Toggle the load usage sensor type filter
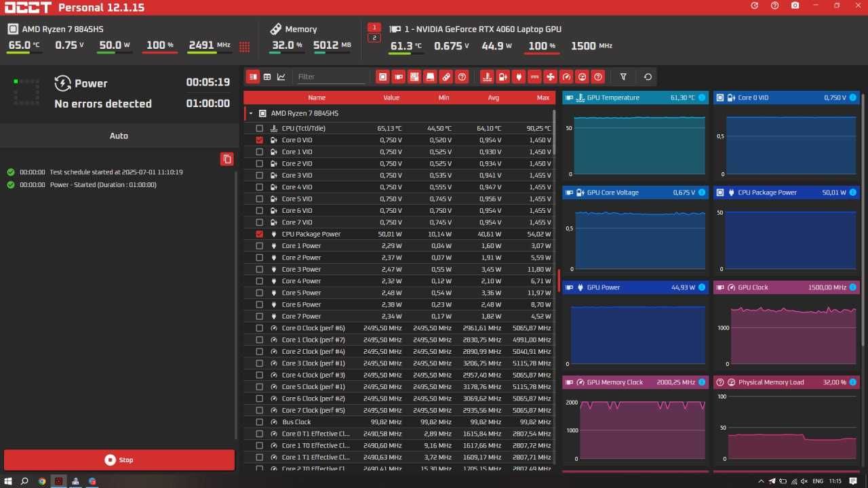Viewport: 868px width, 488px height. coord(582,77)
